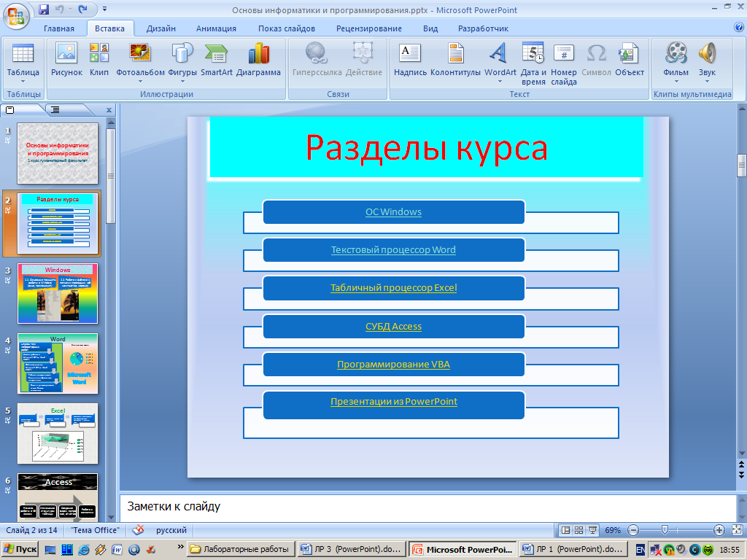Open the Разработчик tab

[x=483, y=28]
